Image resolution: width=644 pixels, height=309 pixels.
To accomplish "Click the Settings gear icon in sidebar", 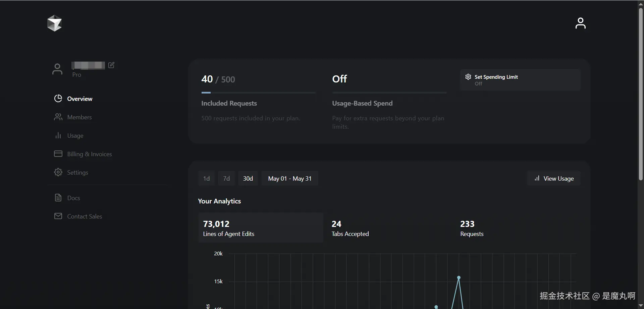I will tap(58, 172).
